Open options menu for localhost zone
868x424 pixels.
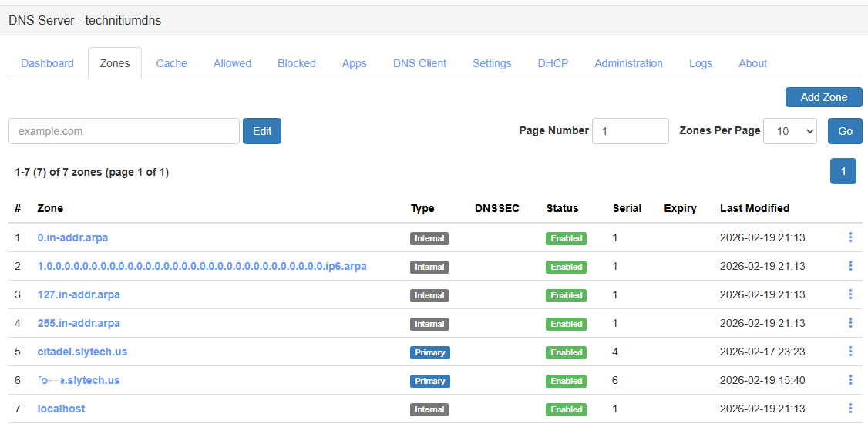tap(850, 409)
